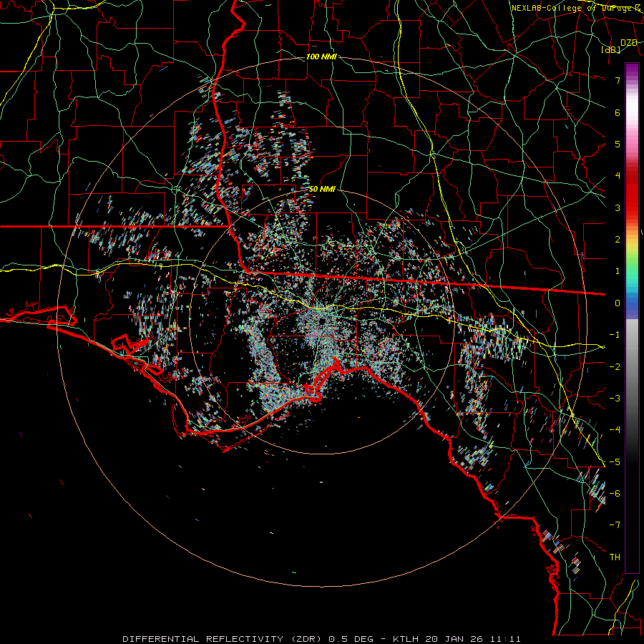
Task: Select the 0 value on the color scale
Action: click(x=618, y=303)
